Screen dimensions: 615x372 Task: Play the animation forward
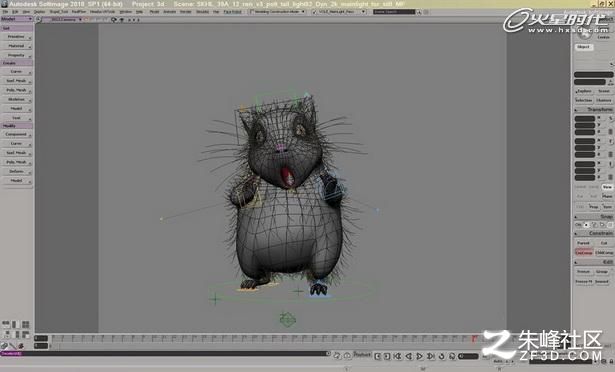point(420,356)
